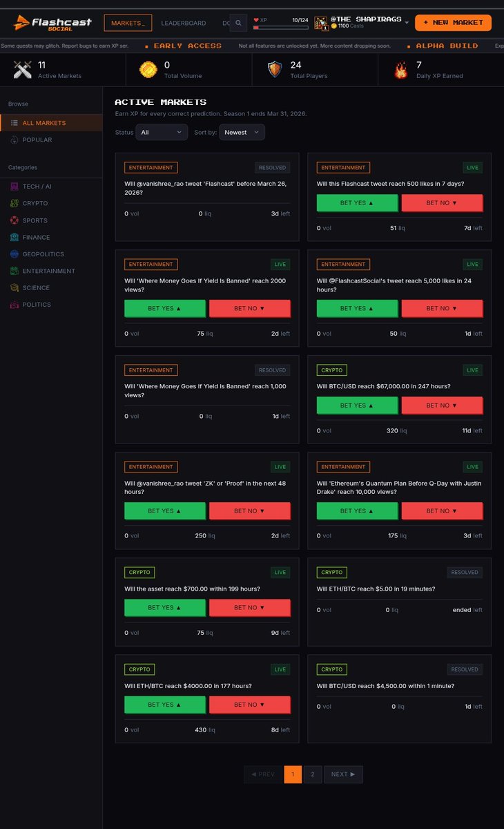Click the Science category icon

click(14, 287)
